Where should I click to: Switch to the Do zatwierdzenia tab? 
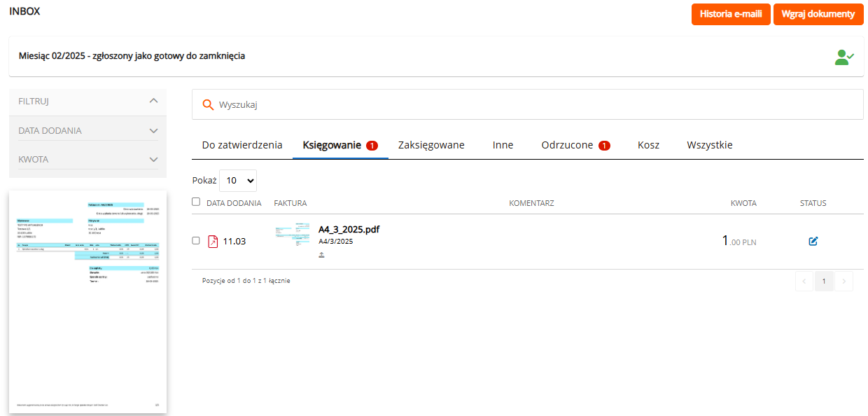click(x=242, y=145)
